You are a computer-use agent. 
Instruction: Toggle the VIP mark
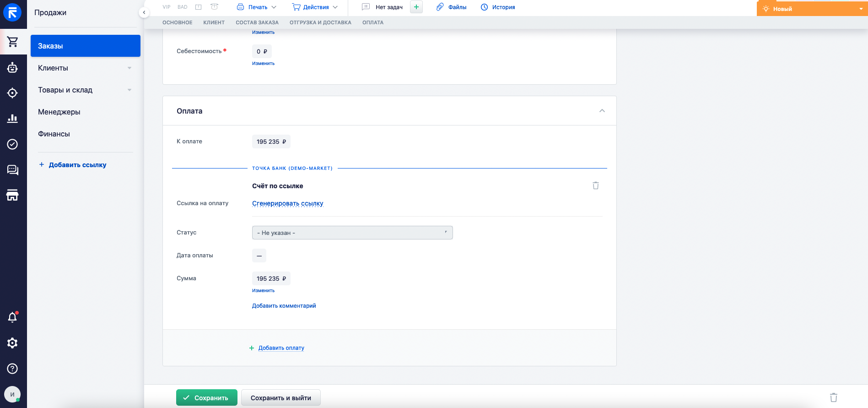click(167, 7)
